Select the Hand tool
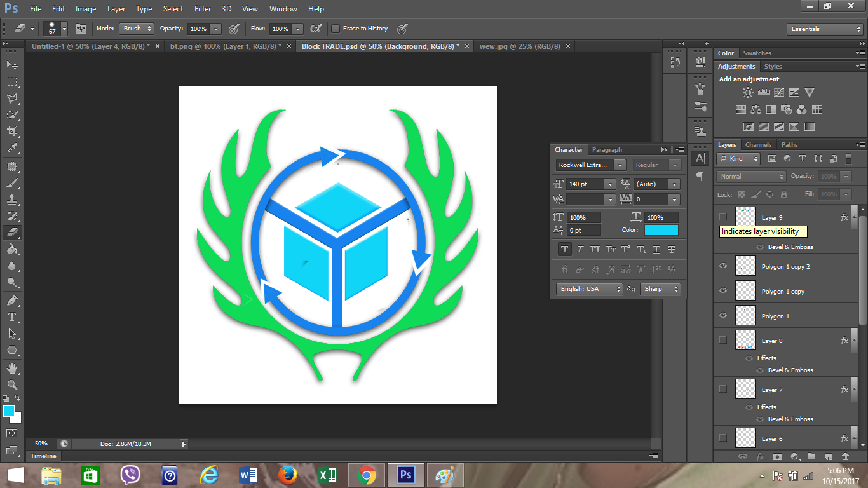This screenshot has height=488, width=868. (x=12, y=368)
